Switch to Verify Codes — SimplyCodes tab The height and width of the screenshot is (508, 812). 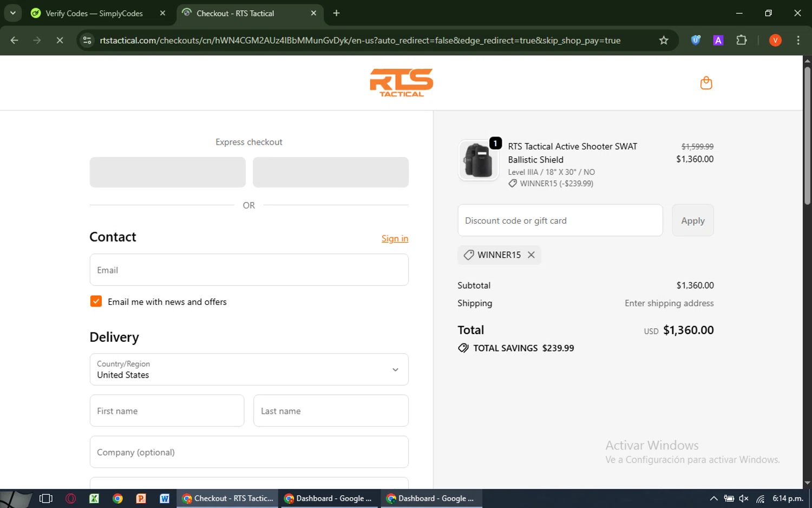pyautogui.click(x=94, y=13)
